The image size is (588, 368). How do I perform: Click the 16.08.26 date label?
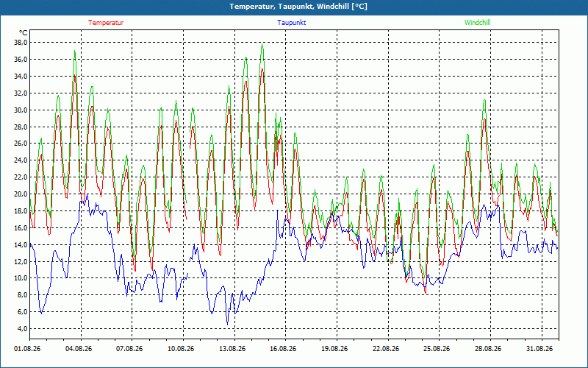(284, 349)
